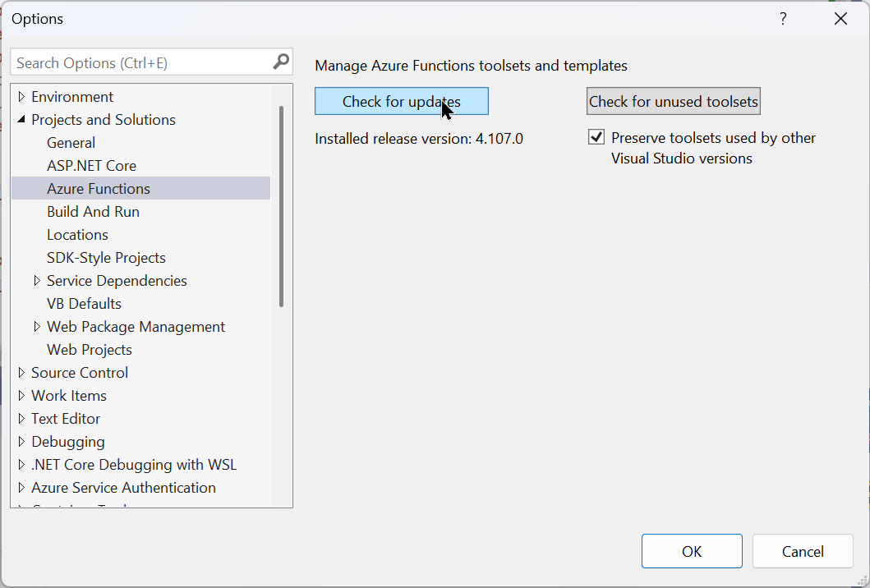This screenshot has height=588, width=870.
Task: Click Check for updates button
Action: pyautogui.click(x=401, y=102)
